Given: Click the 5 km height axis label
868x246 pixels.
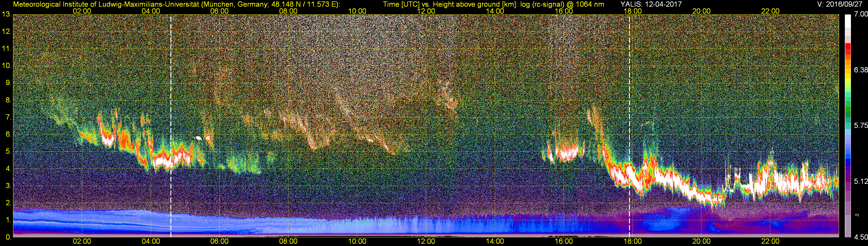Looking at the screenshot, I should point(8,152).
